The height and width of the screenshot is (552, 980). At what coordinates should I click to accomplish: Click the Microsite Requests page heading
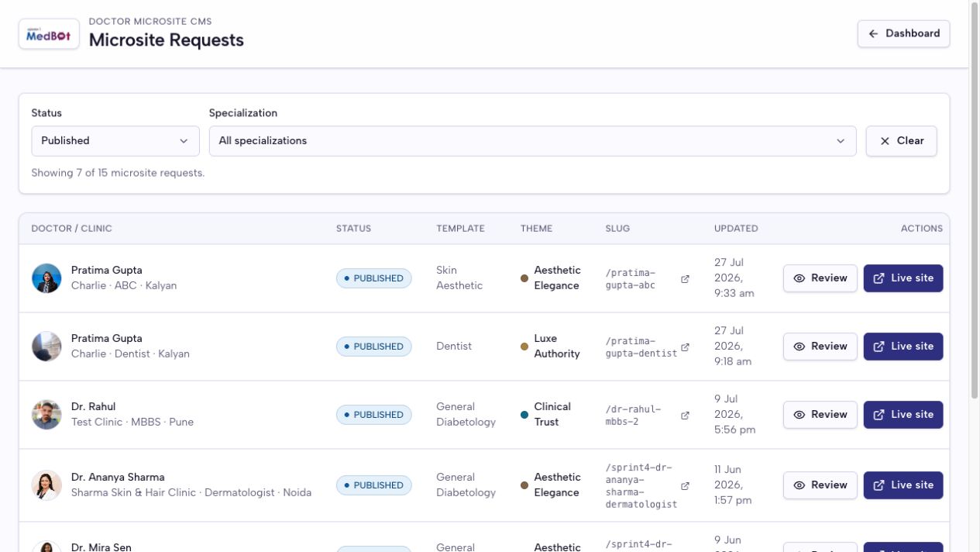(x=167, y=40)
